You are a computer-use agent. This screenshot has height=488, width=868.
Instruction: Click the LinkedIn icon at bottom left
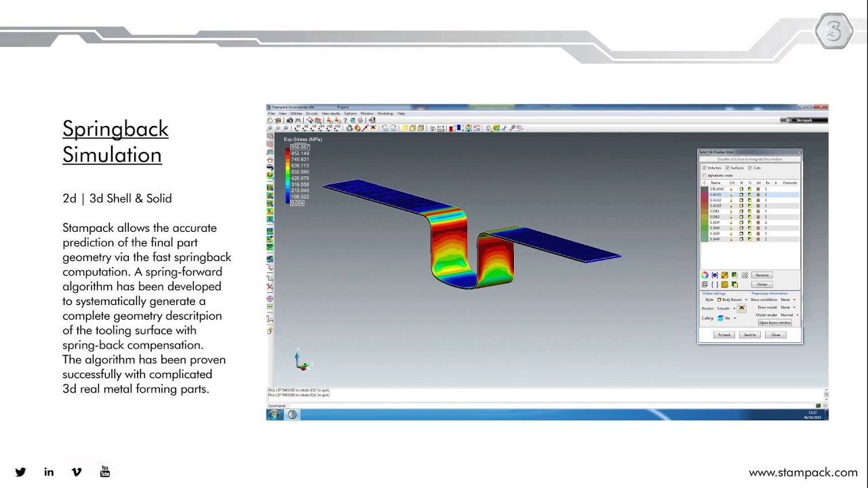pos(49,472)
